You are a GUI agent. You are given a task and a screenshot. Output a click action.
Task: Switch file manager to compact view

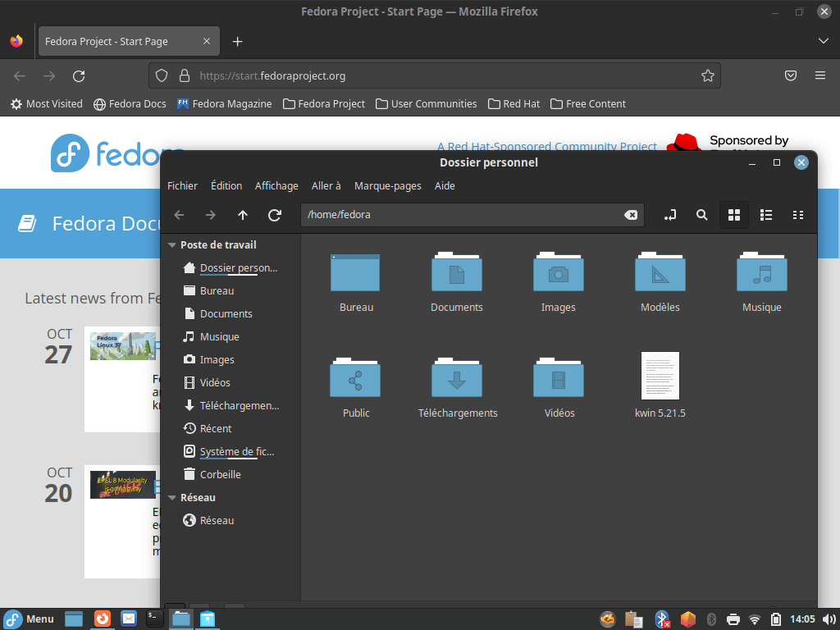point(798,215)
